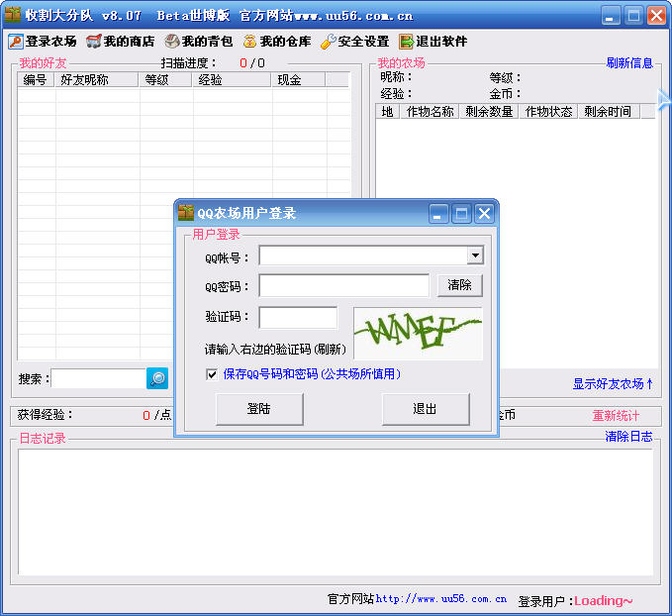The image size is (672, 616).
Task: Expand the QQ帐号 dropdown arrow
Action: [475, 256]
